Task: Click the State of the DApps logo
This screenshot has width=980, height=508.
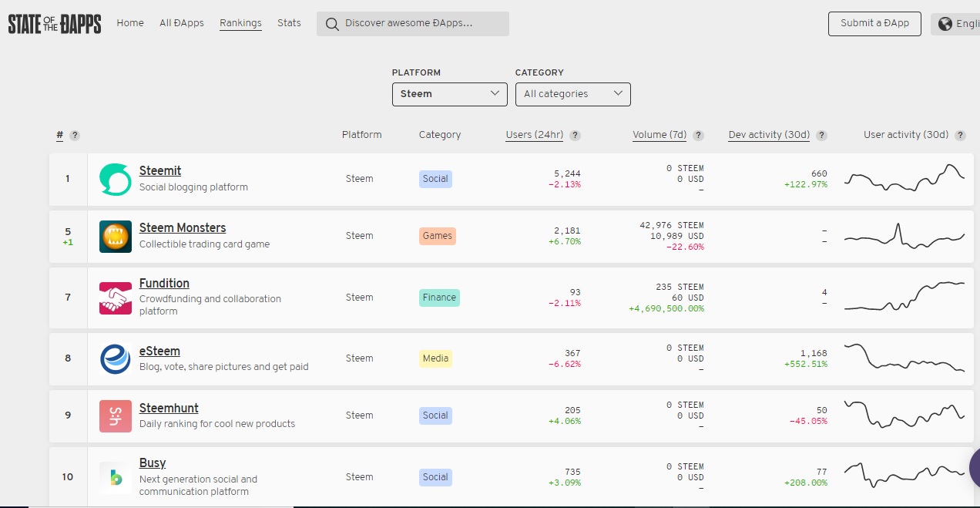Action: (x=55, y=24)
